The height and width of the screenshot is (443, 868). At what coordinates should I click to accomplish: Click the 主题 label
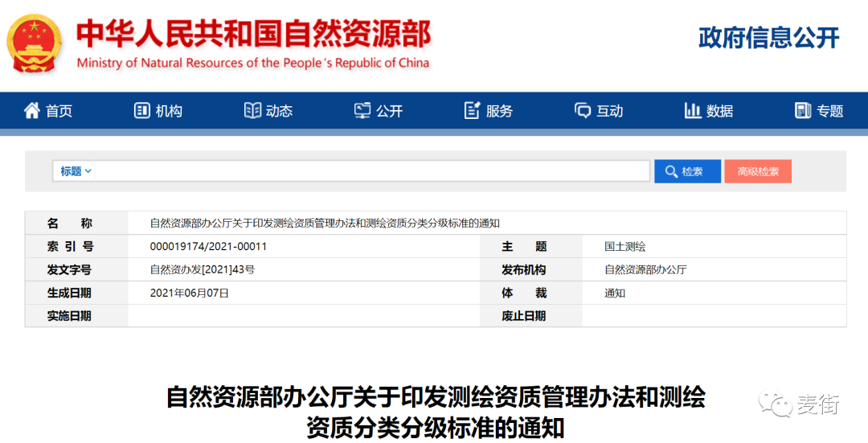[524, 246]
